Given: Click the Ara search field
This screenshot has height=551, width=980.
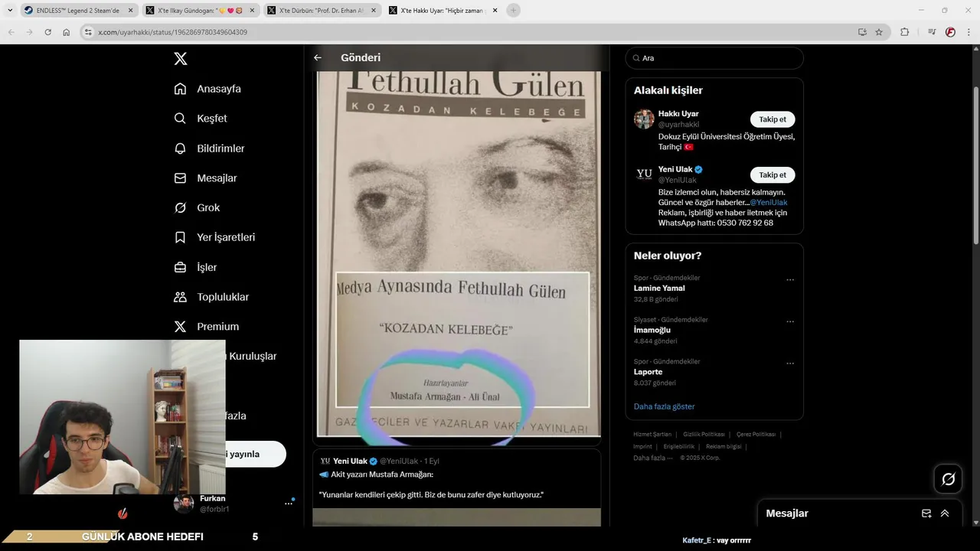Looking at the screenshot, I should coord(714,58).
